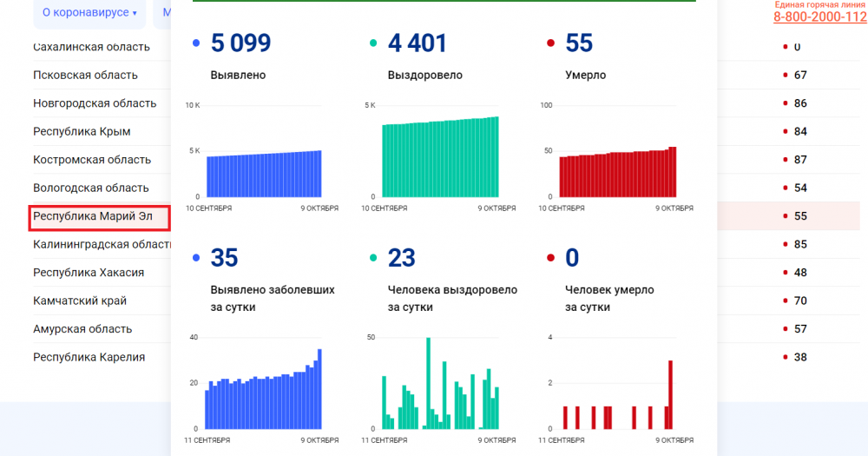Click the red Умерло total bar chart
The width and height of the screenshot is (868, 456).
618,172
